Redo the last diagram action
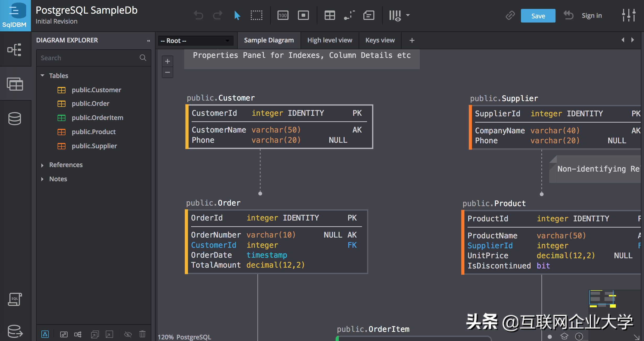 point(218,15)
